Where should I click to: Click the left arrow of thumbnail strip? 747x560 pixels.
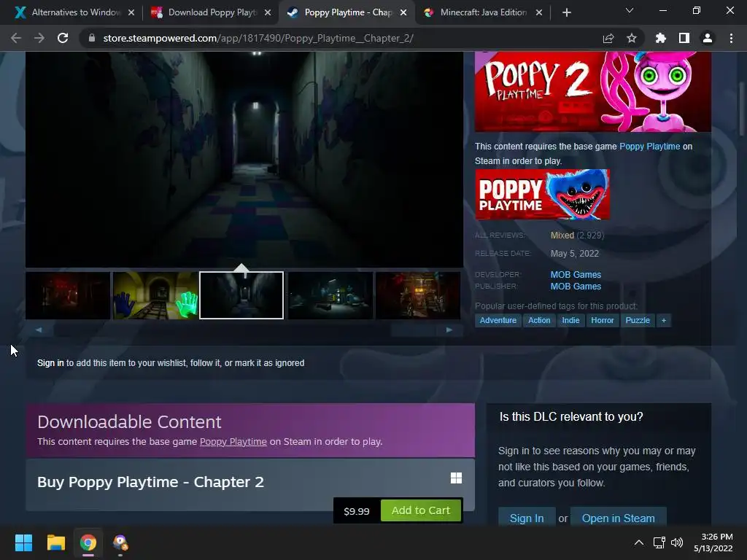click(39, 330)
